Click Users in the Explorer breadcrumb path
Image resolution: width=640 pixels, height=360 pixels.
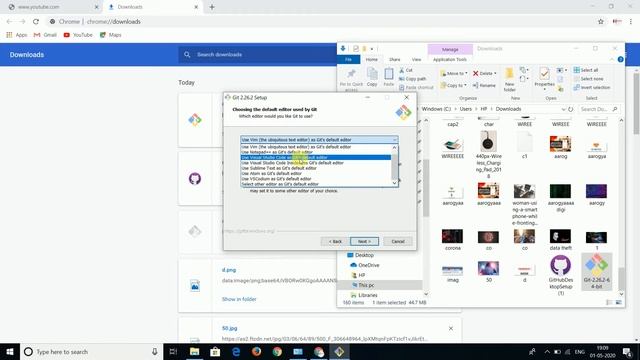click(466, 109)
